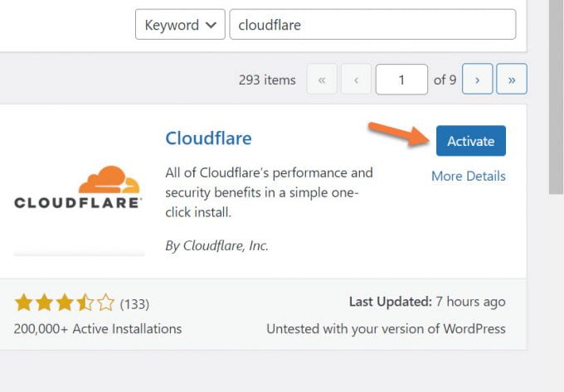
Task: Click the first gold rating star
Action: point(23,303)
